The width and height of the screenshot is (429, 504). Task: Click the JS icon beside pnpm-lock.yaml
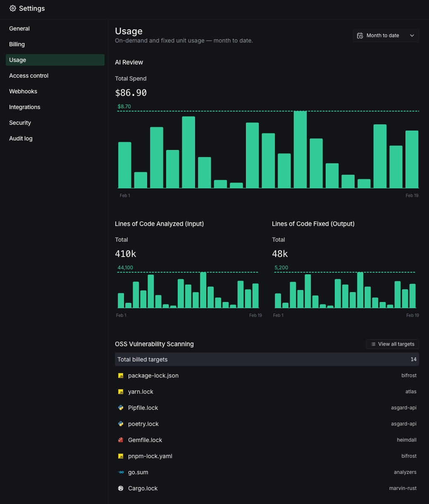coord(121,456)
